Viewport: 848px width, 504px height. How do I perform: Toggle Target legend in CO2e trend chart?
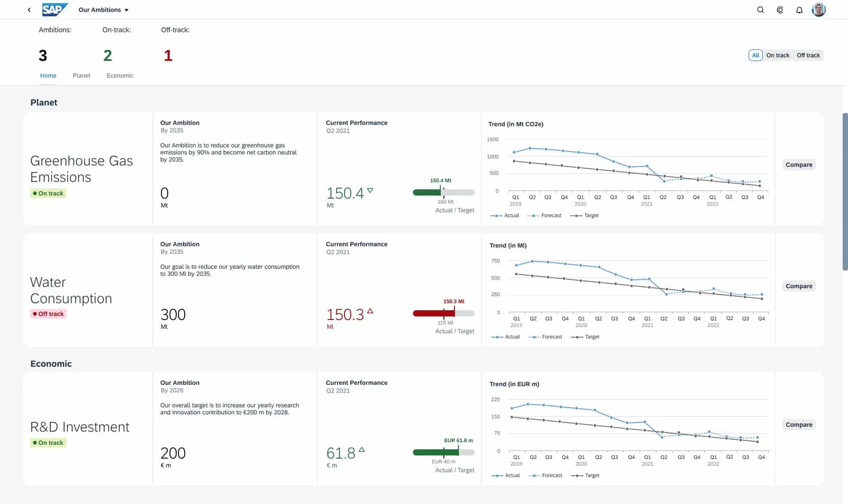(584, 215)
